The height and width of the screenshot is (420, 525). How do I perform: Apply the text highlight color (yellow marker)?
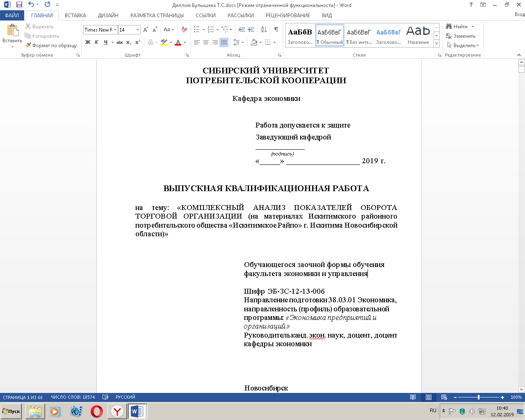(x=164, y=42)
